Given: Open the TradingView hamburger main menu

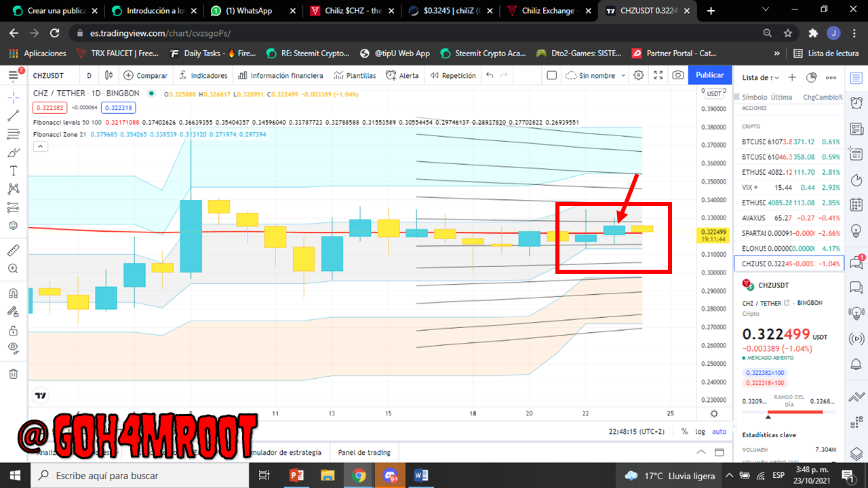Looking at the screenshot, I should point(14,75).
